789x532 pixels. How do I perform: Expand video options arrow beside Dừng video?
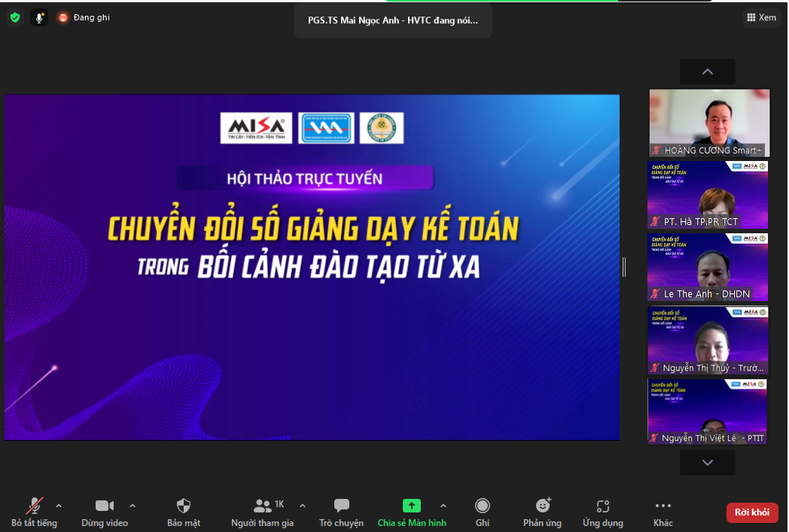pos(133,506)
